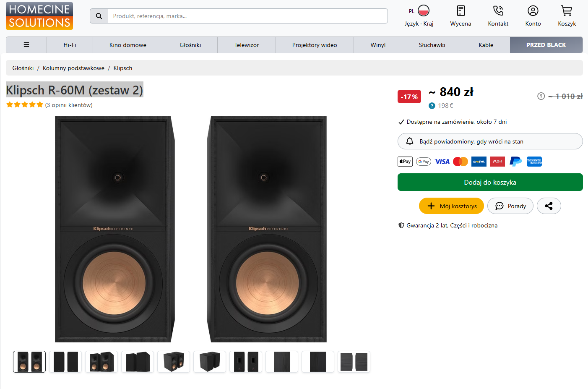The width and height of the screenshot is (588, 389).
Task: Click the blue info icon beside 198 €
Action: (x=432, y=106)
